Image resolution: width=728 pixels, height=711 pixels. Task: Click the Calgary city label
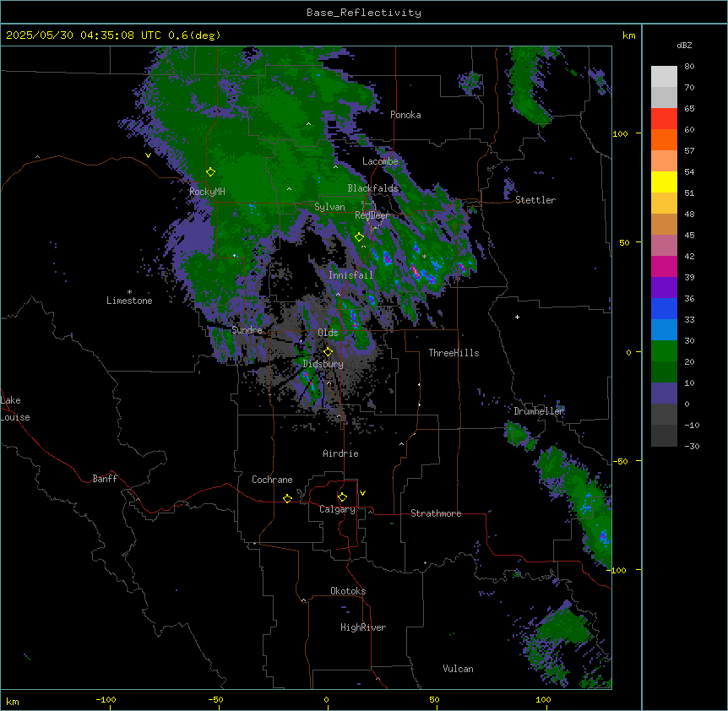point(337,509)
